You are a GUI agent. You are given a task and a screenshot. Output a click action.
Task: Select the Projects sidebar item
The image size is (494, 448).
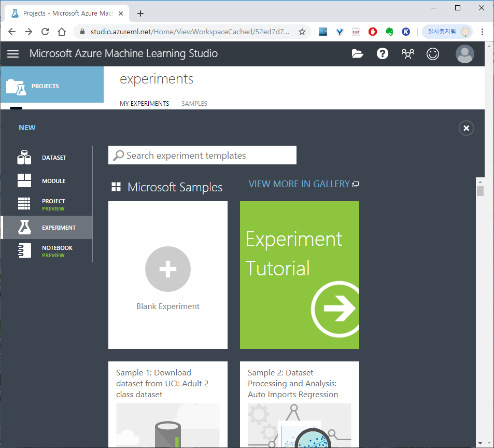(52, 85)
